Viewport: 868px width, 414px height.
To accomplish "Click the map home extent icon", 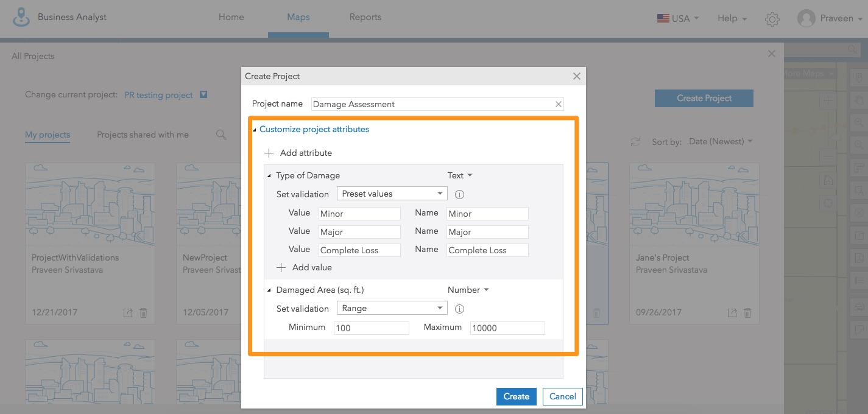I will point(828,181).
